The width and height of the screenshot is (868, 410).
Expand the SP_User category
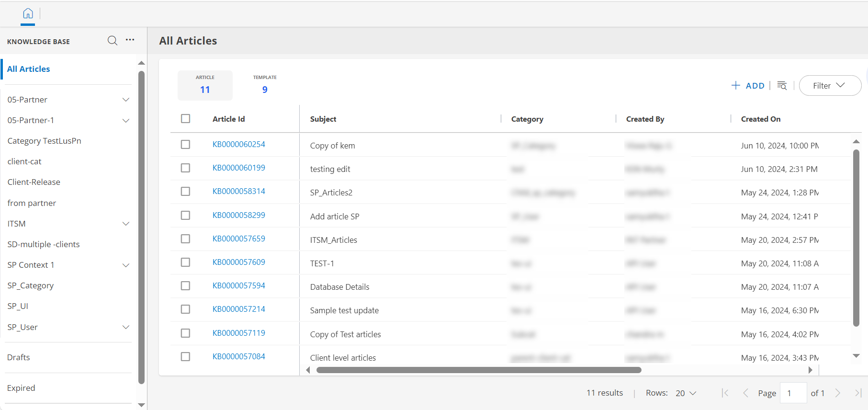tap(126, 327)
